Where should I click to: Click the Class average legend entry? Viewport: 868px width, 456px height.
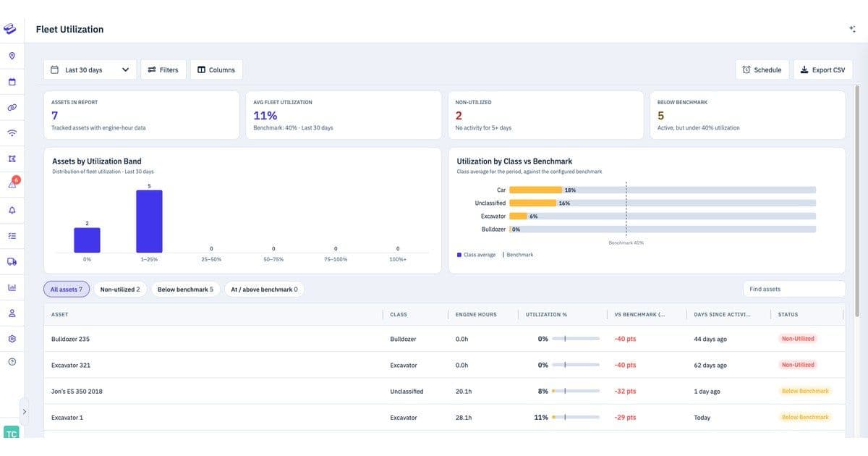click(477, 255)
